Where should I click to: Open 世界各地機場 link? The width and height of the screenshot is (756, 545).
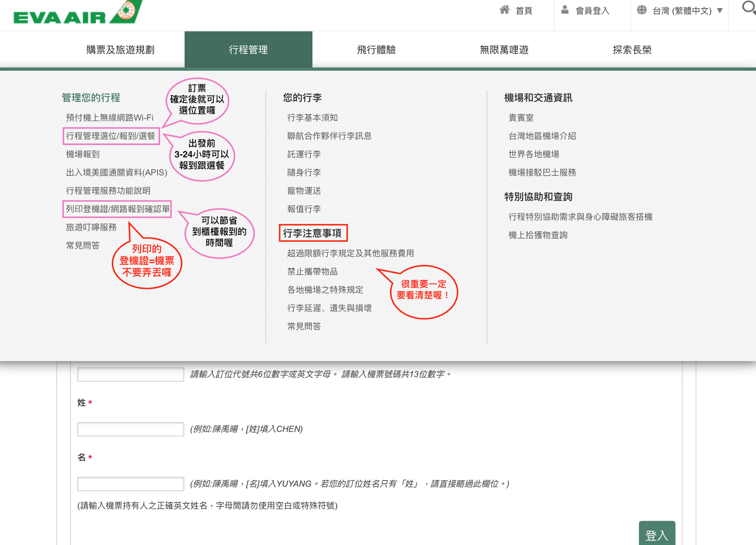coord(533,154)
